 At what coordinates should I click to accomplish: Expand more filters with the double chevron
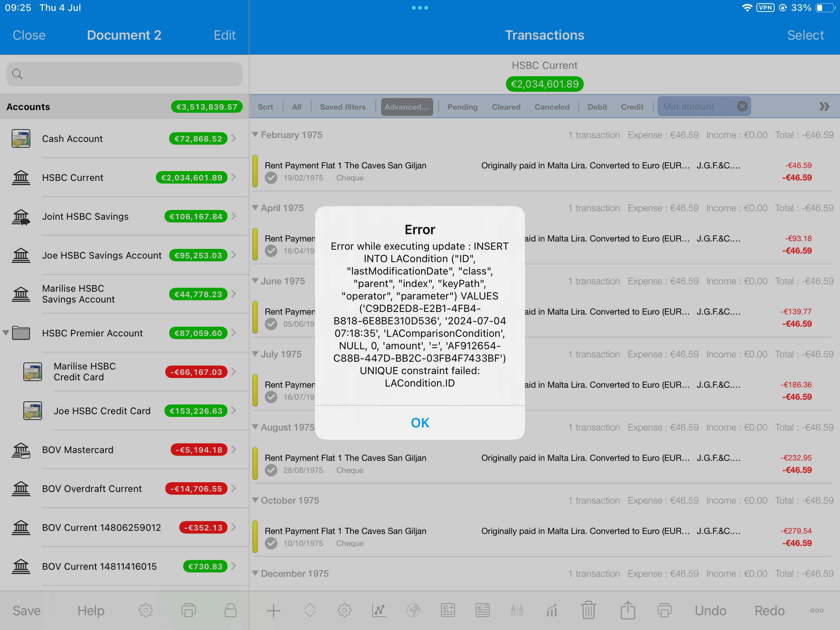(x=824, y=107)
